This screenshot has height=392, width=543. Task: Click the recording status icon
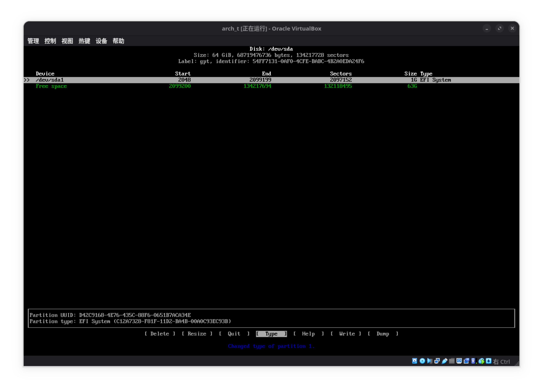466,361
